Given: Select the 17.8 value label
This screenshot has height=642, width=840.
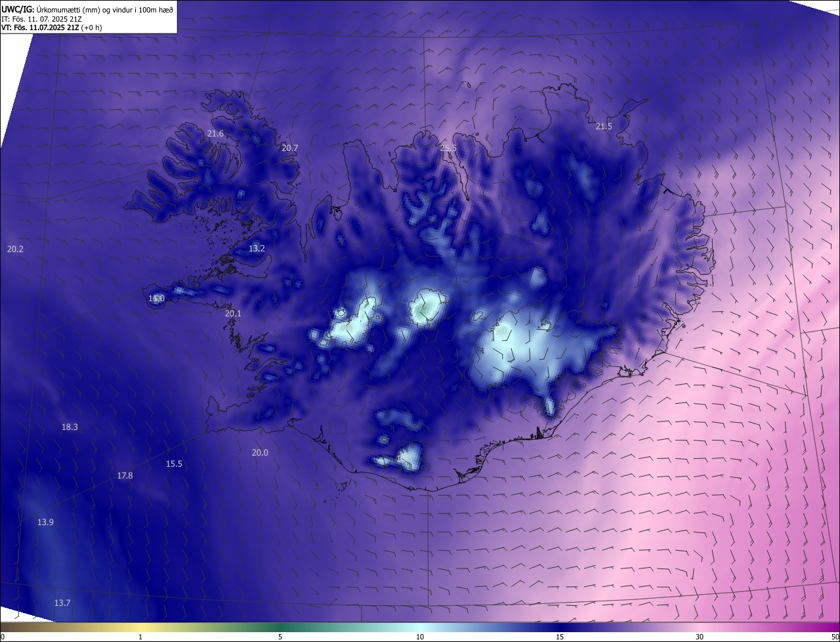Looking at the screenshot, I should (x=125, y=475).
